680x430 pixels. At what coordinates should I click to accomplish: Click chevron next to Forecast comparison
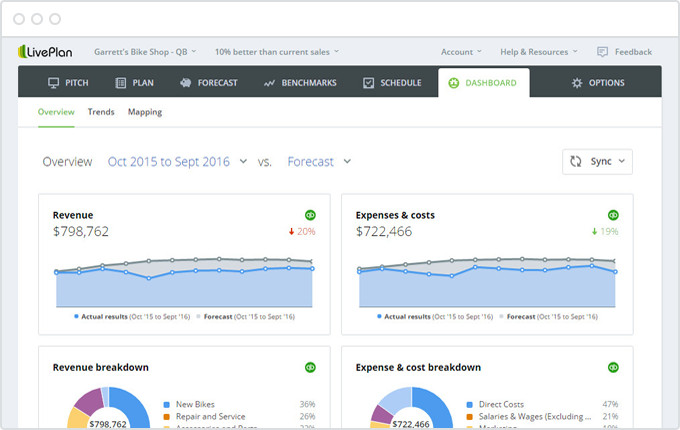[347, 161]
